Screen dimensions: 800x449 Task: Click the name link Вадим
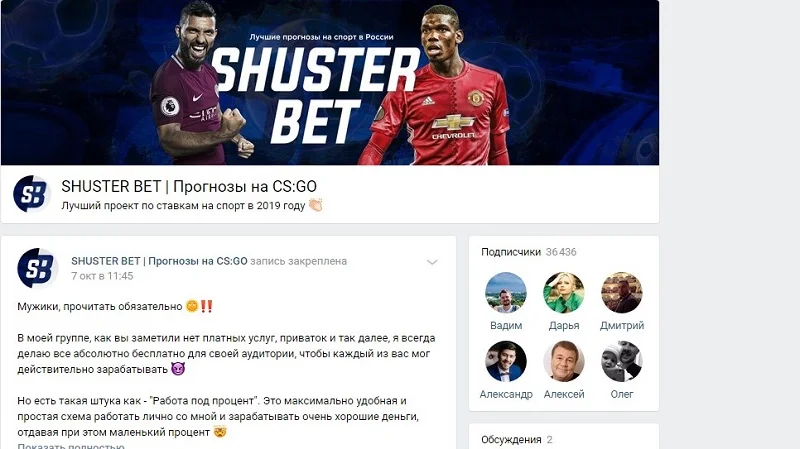[506, 325]
